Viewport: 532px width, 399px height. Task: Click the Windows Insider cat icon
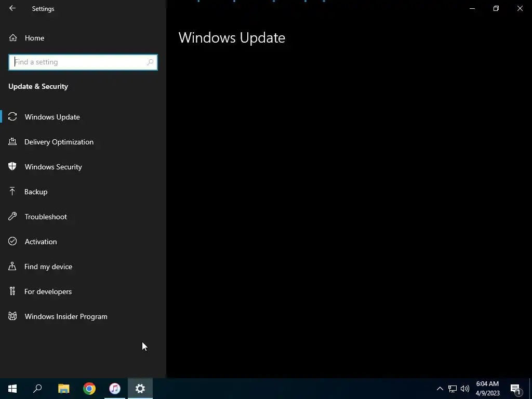12,316
